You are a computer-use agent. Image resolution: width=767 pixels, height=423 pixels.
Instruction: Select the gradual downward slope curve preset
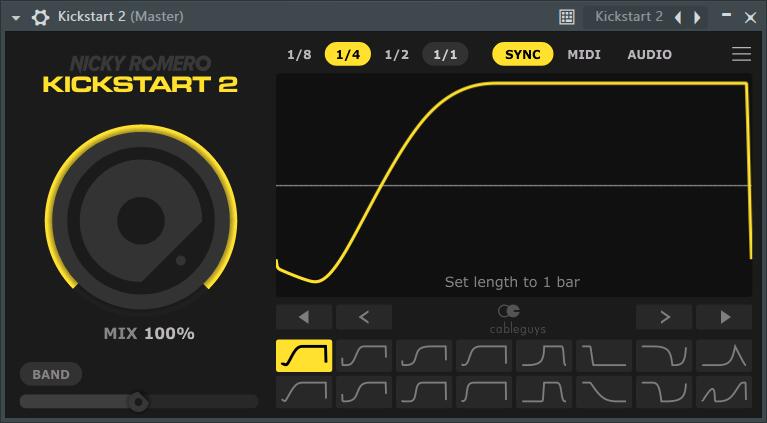coord(604,392)
